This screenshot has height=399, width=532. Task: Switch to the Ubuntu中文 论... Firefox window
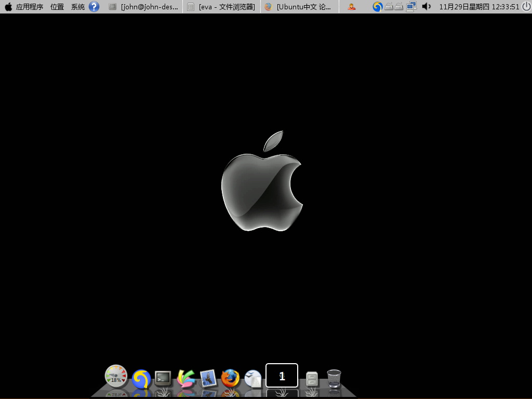click(x=299, y=7)
